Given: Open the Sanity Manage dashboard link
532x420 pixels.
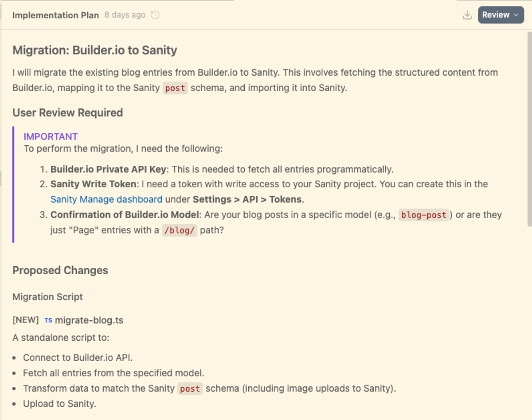Looking at the screenshot, I should tap(106, 199).
